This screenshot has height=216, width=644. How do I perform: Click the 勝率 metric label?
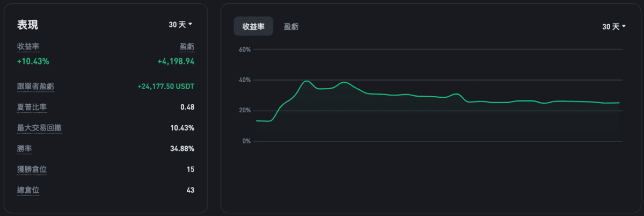pyautogui.click(x=24, y=148)
